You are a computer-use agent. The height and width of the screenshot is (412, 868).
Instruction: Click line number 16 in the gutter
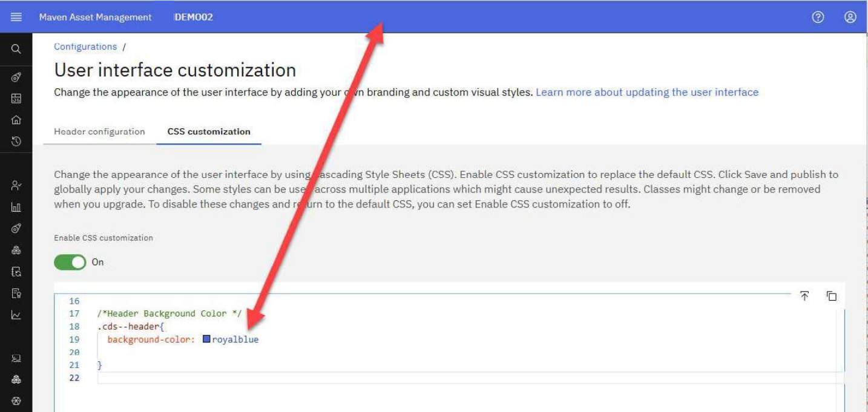point(74,301)
